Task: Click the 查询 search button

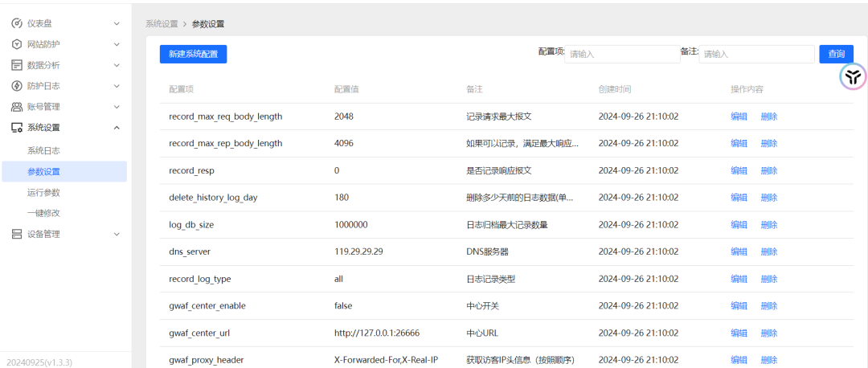Action: tap(836, 54)
